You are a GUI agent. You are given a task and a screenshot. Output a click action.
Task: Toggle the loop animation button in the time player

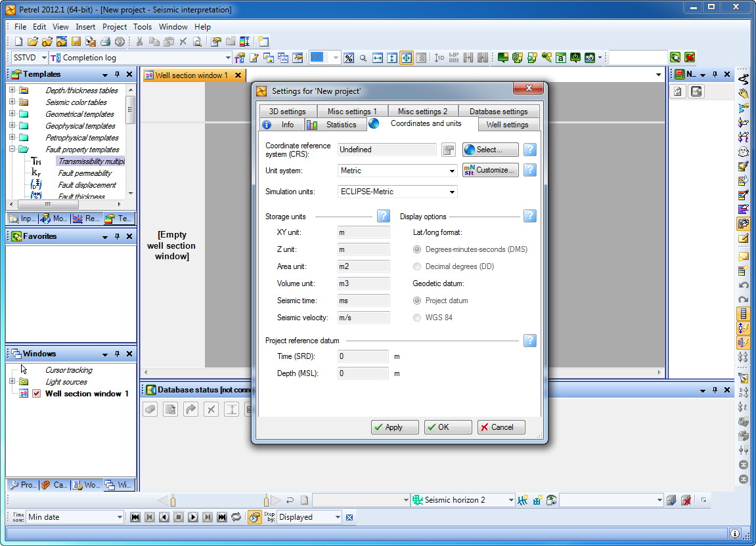click(236, 517)
